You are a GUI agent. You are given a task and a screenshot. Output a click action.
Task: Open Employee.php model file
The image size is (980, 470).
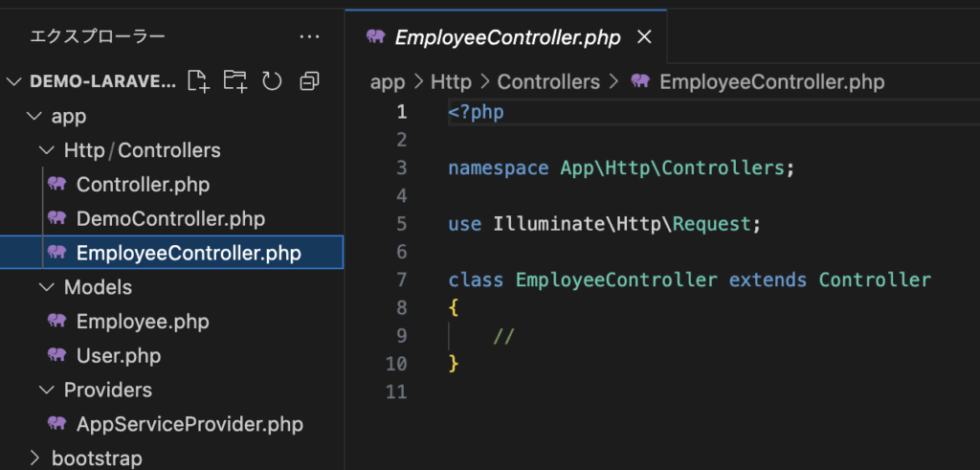(x=143, y=322)
